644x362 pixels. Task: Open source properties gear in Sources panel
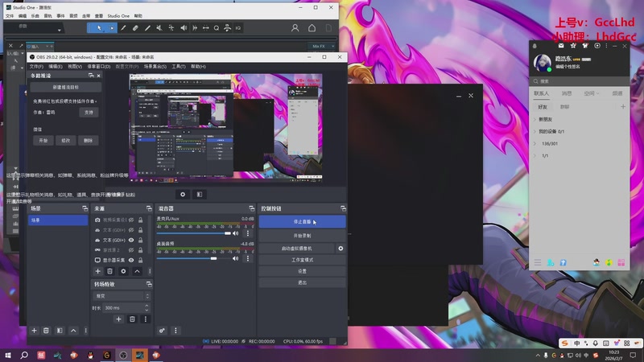pos(123,271)
